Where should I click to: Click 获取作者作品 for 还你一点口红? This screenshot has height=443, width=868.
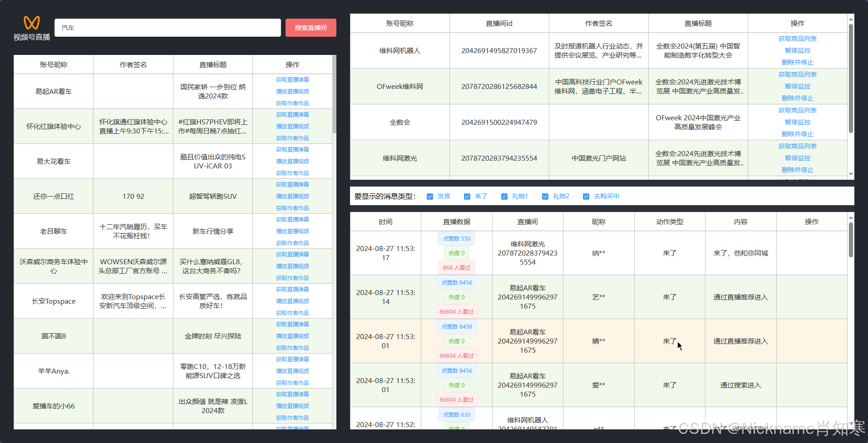[292, 208]
